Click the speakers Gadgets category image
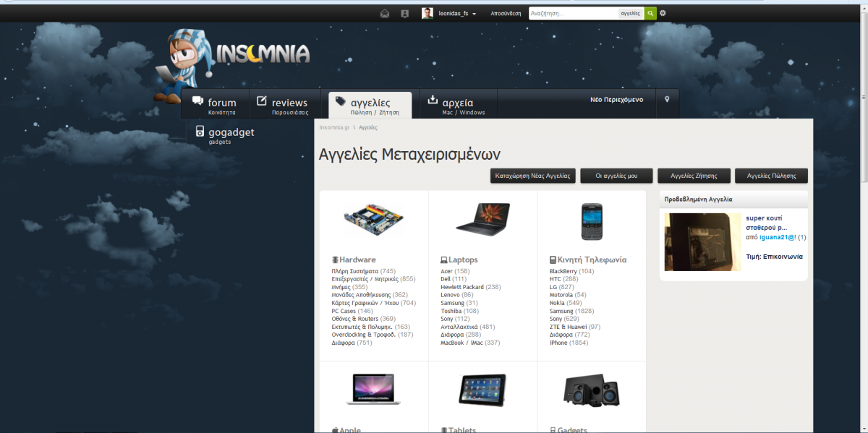The width and height of the screenshot is (868, 433). (591, 390)
